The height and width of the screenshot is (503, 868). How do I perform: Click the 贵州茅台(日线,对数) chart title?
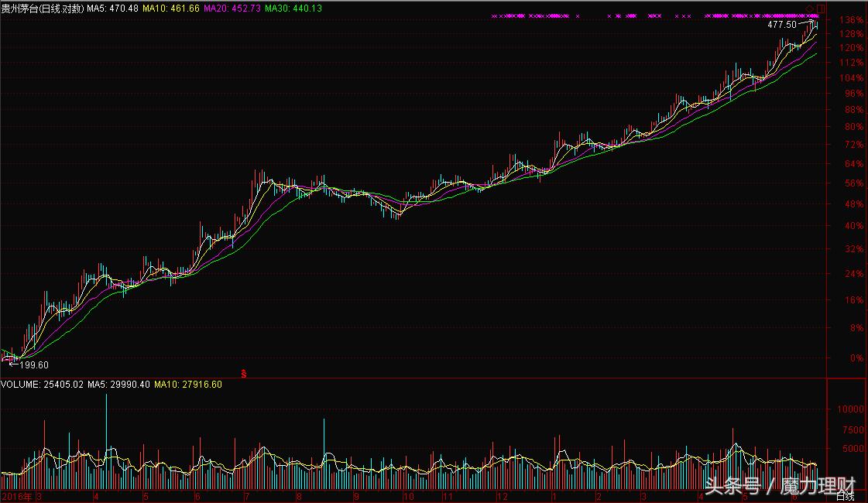[x=43, y=9]
